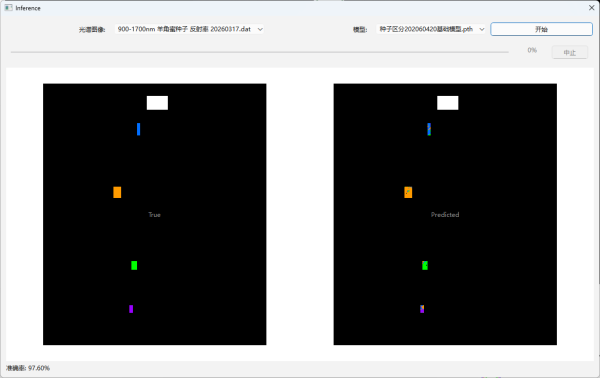The height and width of the screenshot is (378, 600).
Task: Click the purple region in True image
Action: (131, 309)
